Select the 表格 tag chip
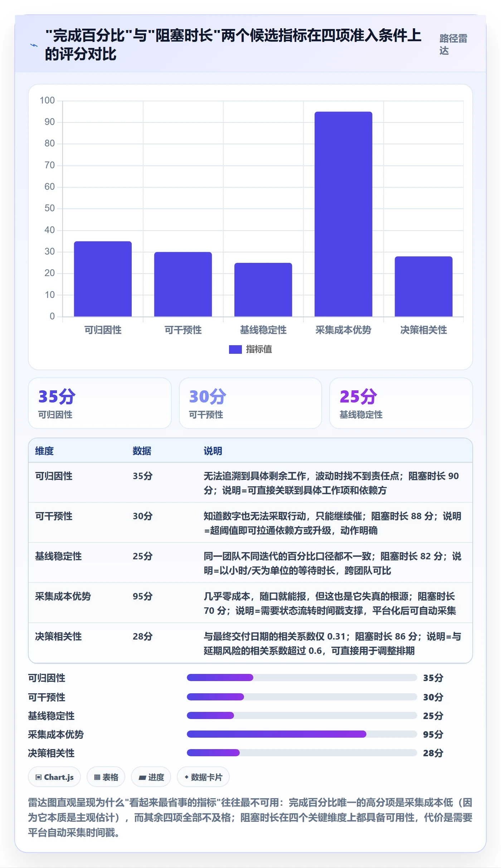The height and width of the screenshot is (868, 501). [106, 777]
